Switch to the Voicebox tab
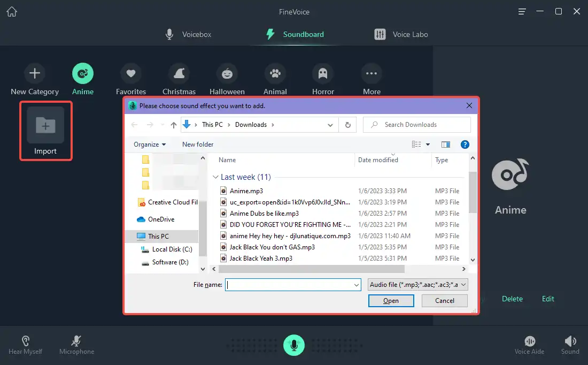 (x=188, y=34)
